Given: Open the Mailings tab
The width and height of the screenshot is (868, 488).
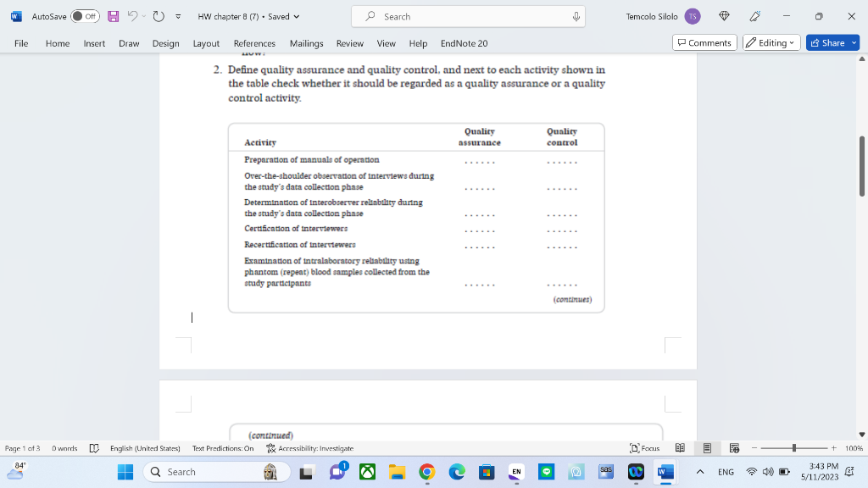Looking at the screenshot, I should point(306,43).
